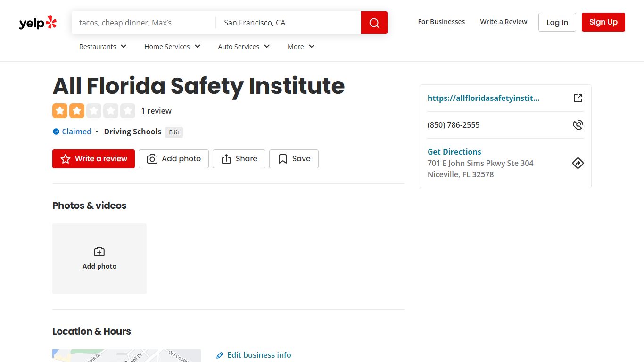Open Write a Review in header
The image size is (644, 362).
504,22
